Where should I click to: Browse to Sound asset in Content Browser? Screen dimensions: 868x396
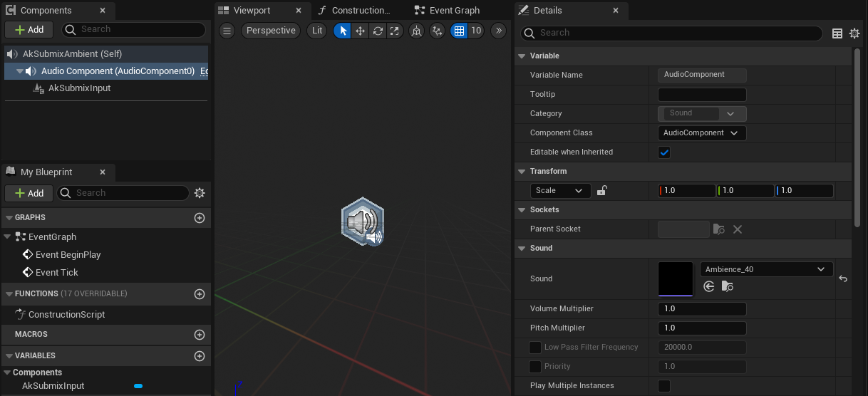tap(727, 286)
